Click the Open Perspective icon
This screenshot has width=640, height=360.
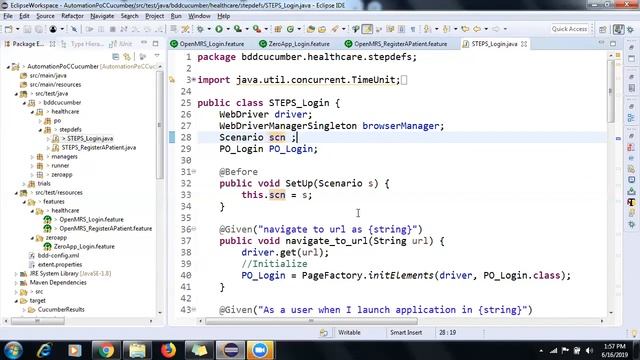tap(603, 29)
